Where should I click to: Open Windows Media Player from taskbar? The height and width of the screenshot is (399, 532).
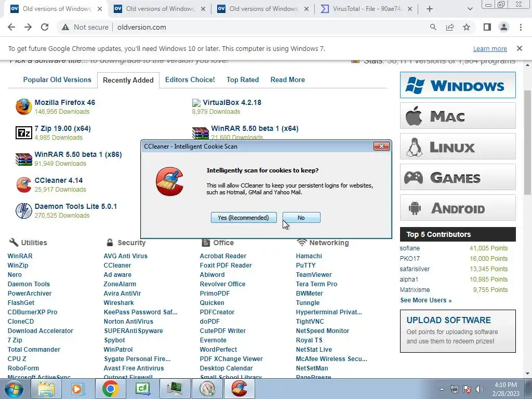[77, 389]
